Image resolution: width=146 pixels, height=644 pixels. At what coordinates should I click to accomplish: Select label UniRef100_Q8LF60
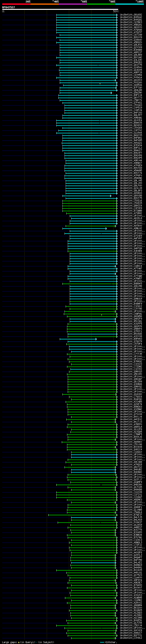pos(131,186)
